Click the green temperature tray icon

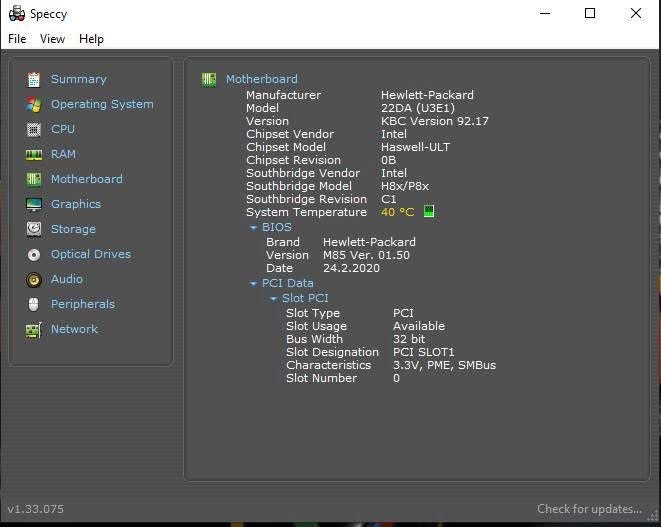click(429, 211)
